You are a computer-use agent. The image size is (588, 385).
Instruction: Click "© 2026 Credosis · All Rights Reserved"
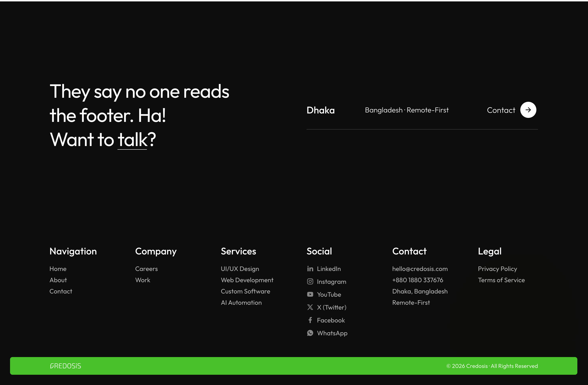[492, 366]
